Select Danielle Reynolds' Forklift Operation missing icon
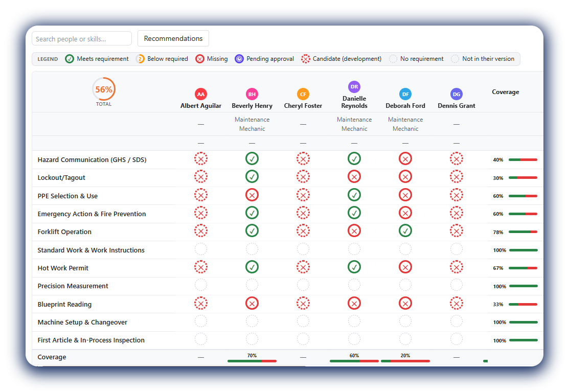The image size is (569, 392). 354,230
